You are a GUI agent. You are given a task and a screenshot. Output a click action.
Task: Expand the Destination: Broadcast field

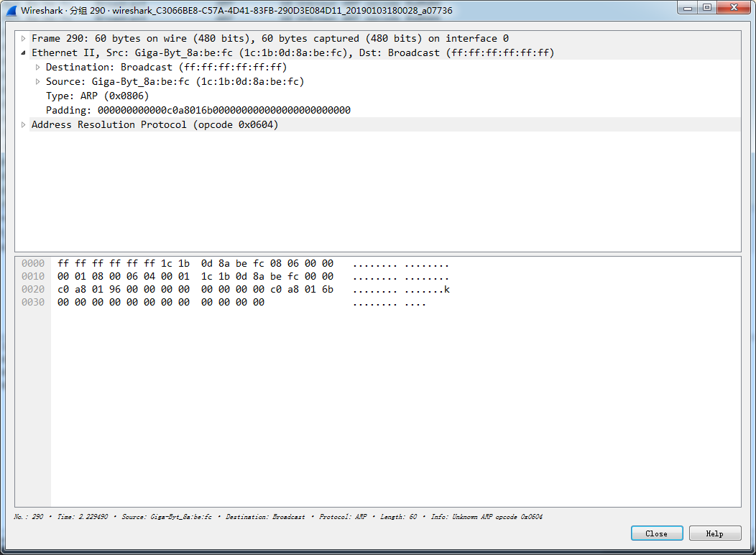[37, 68]
